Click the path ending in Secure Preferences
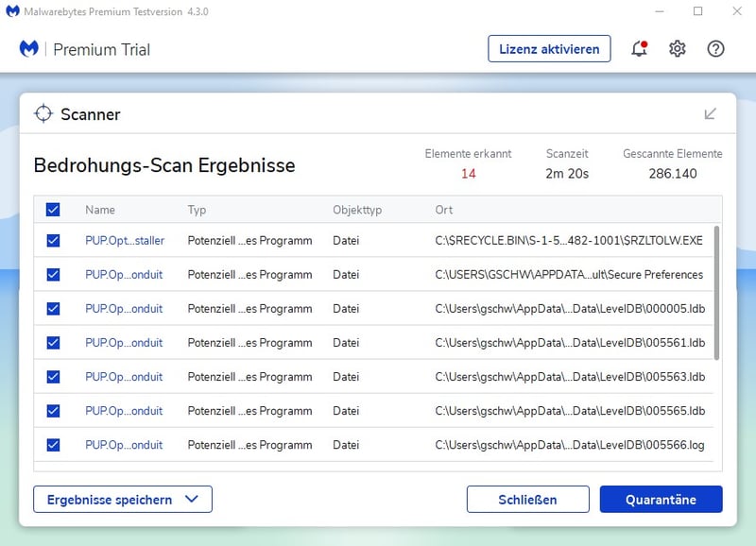Screen dimensions: 756x546 569,275
